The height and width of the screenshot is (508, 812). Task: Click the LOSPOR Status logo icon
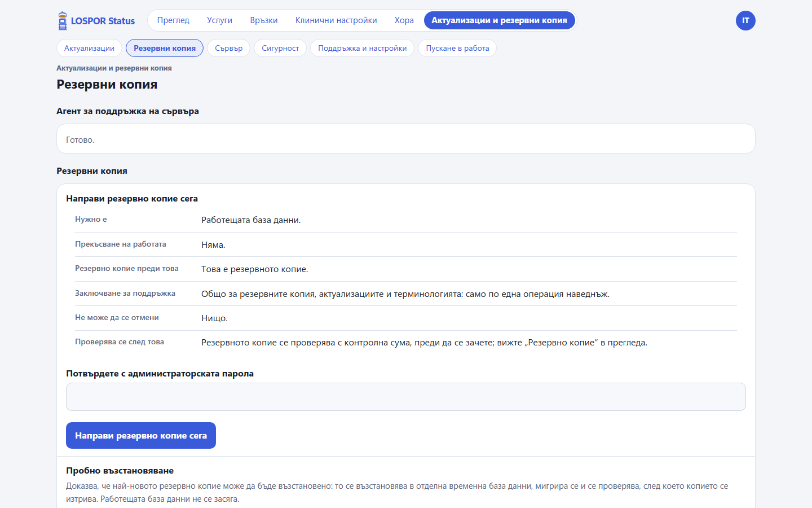[63, 21]
